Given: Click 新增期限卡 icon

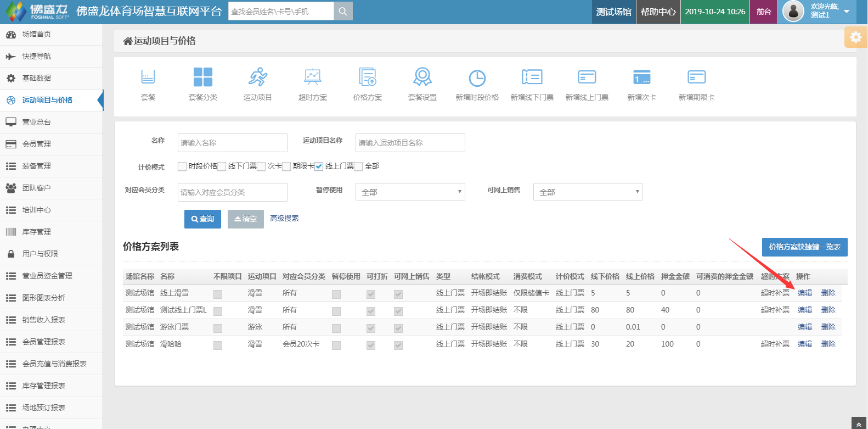Looking at the screenshot, I should point(697,77).
